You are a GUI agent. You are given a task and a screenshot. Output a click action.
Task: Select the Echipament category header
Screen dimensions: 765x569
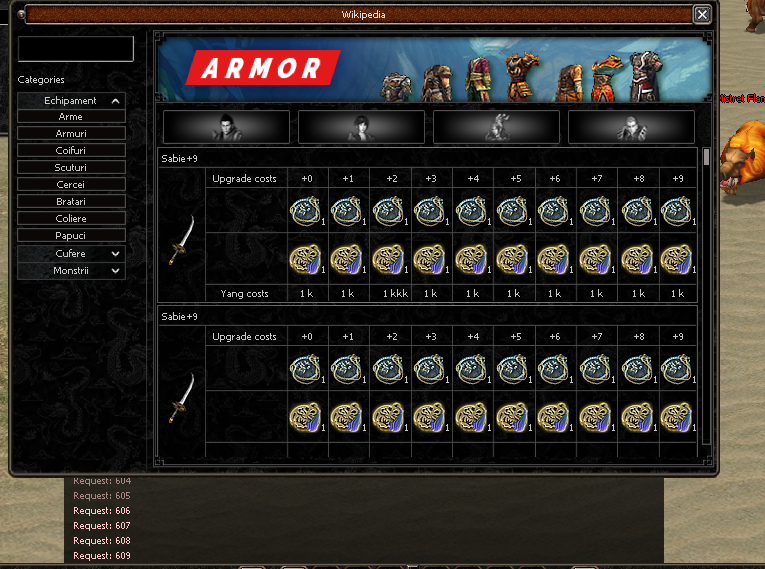pos(71,101)
